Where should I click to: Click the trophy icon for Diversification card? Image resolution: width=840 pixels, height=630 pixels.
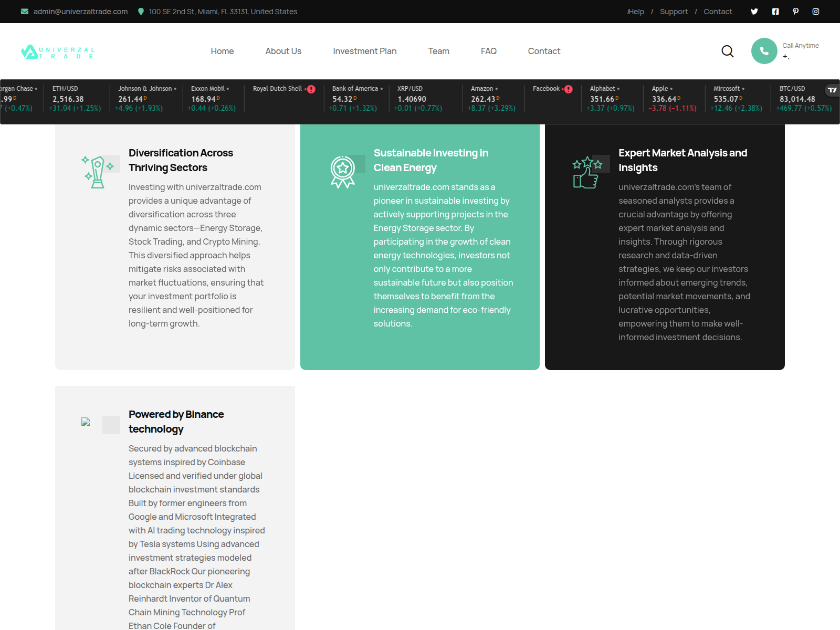point(98,172)
